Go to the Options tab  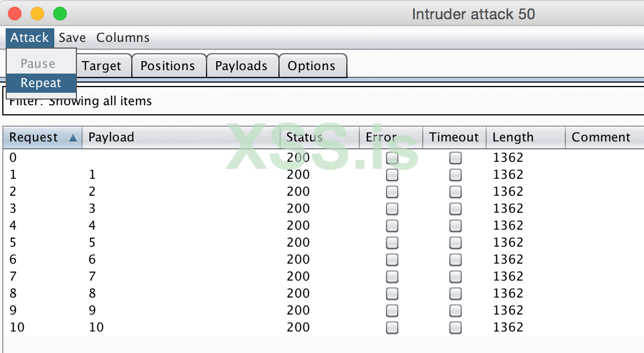coord(311,66)
